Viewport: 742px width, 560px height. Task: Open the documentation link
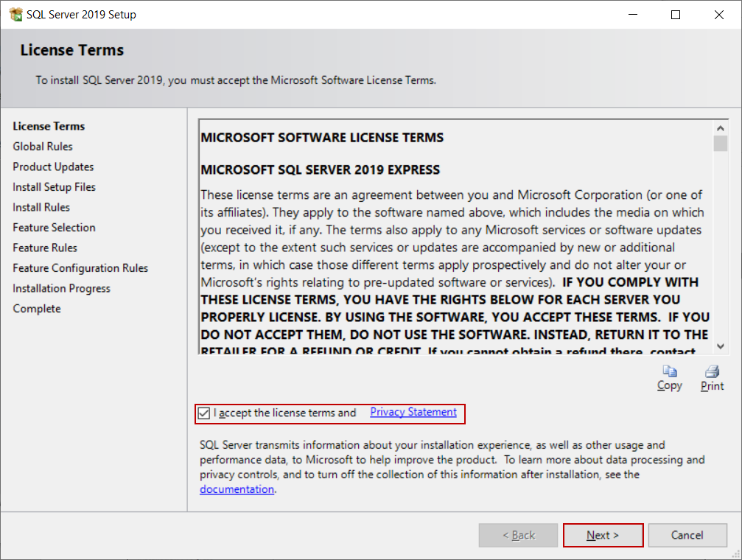click(237, 489)
